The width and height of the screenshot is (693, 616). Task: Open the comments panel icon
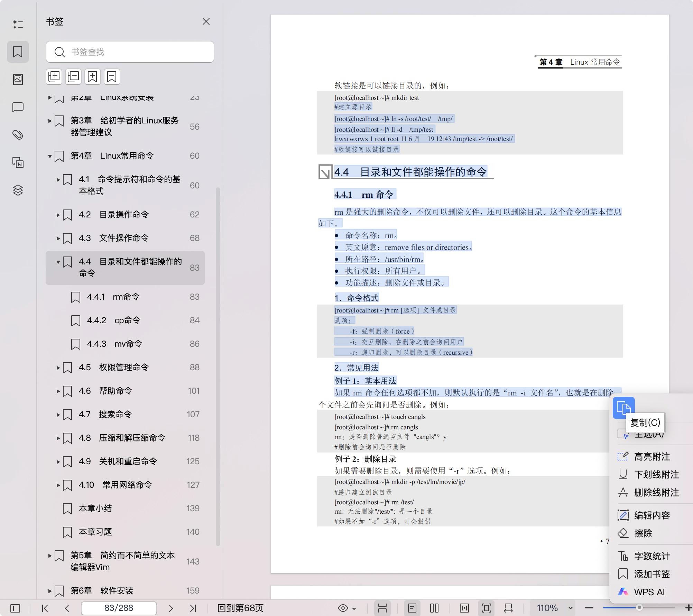click(18, 107)
